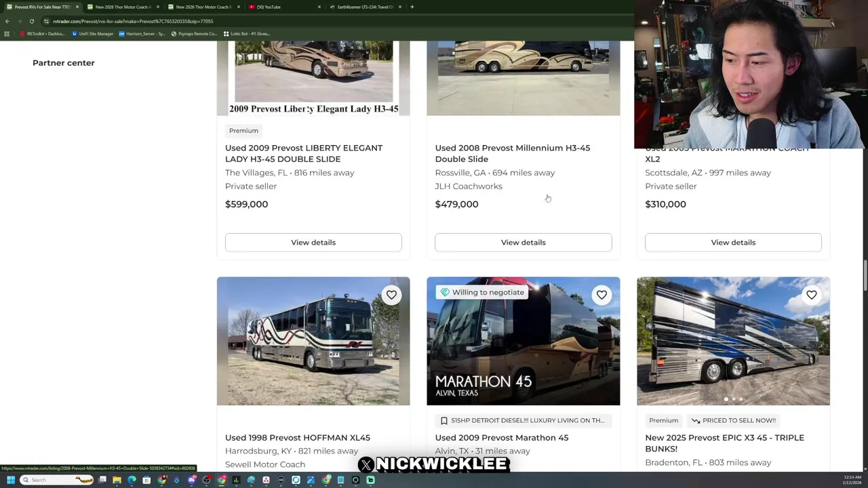Open the 2009 Prevost LIBERTY ELEGANT LADY title
Screen dimensions: 868x488
pos(304,153)
